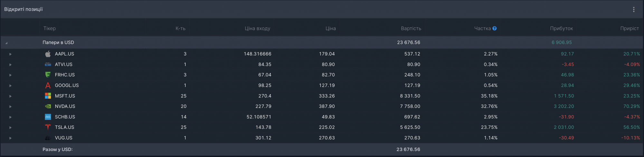The image size is (644, 157).
Task: Click the Tesla logo icon
Action: (x=48, y=127)
